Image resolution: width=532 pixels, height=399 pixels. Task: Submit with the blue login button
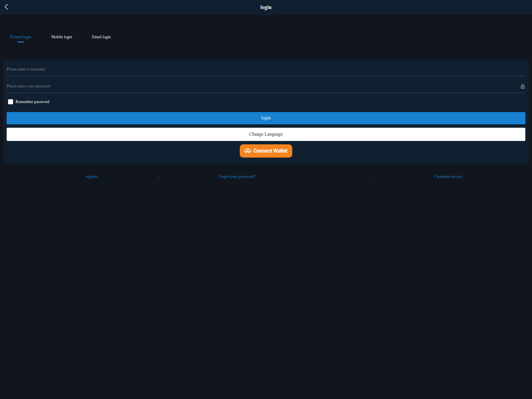[x=266, y=118]
